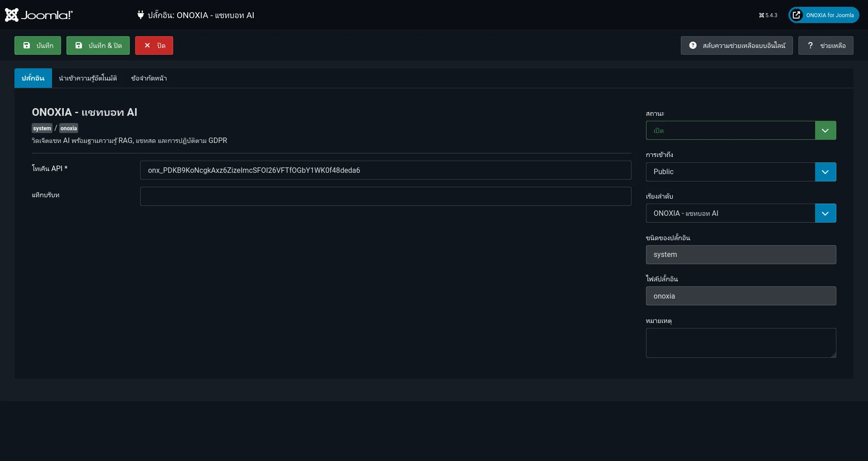Close the plugin form with the red ปิด button

(x=154, y=45)
